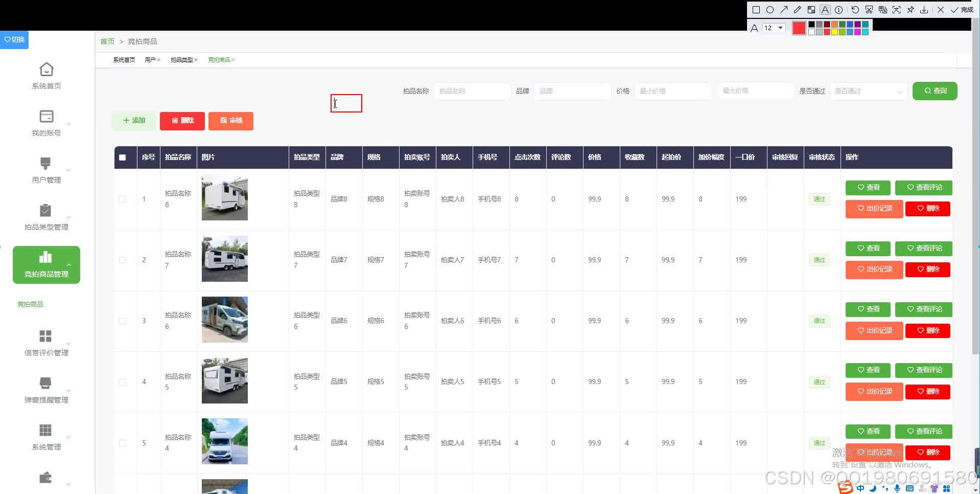Click the 添加 add button
Viewport: 980px width, 494px height.
[x=134, y=121]
